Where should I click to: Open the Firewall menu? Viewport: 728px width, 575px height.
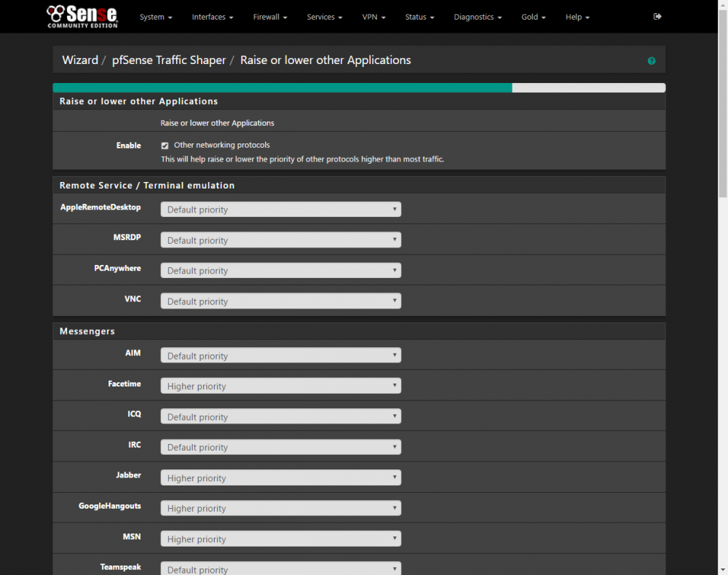tap(270, 17)
